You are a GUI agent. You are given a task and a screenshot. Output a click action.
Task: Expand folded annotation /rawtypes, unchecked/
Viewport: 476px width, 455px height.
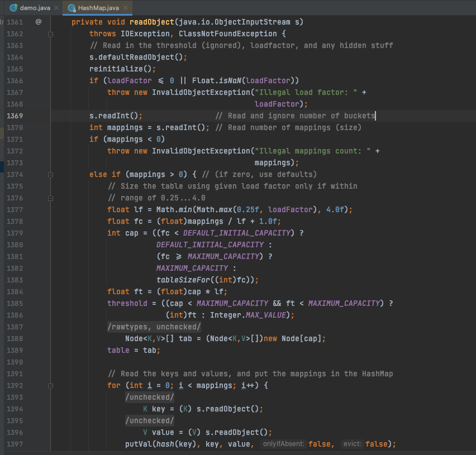[x=154, y=327]
